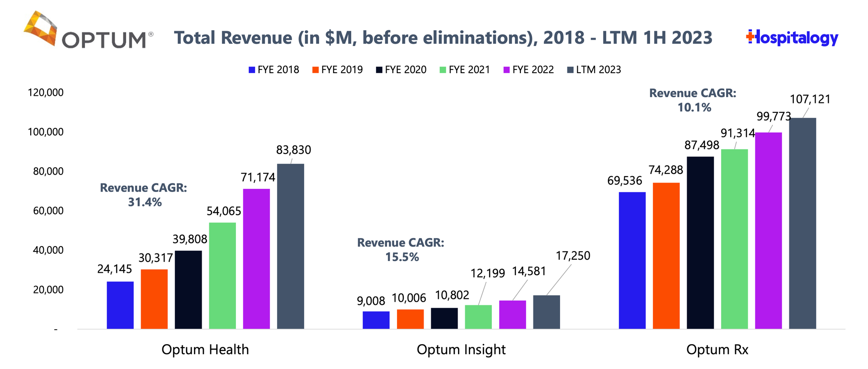Viewport: 868px width, 369px height.
Task: Click the FYE 2018 blue legend swatch
Action: tap(252, 70)
